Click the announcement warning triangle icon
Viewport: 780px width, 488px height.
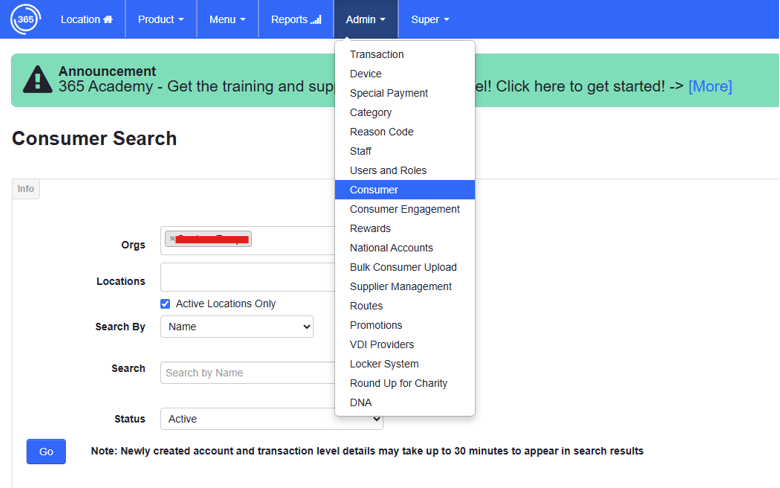click(x=37, y=80)
